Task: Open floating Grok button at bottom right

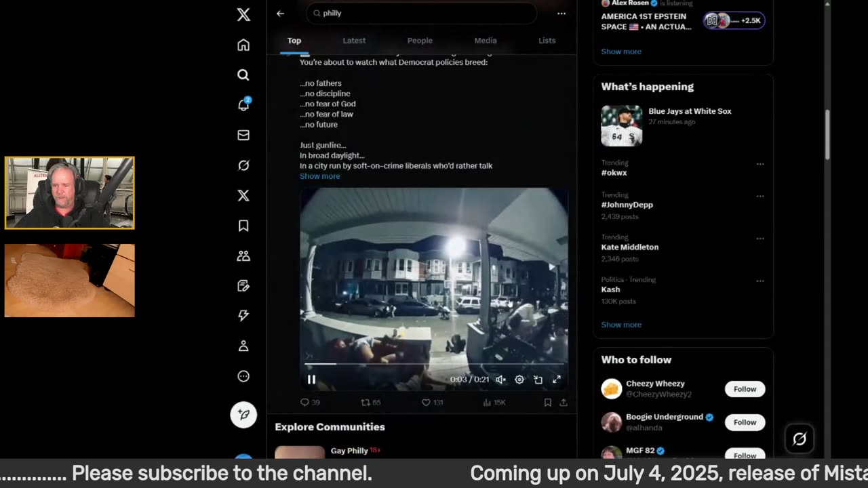Action: point(800,439)
